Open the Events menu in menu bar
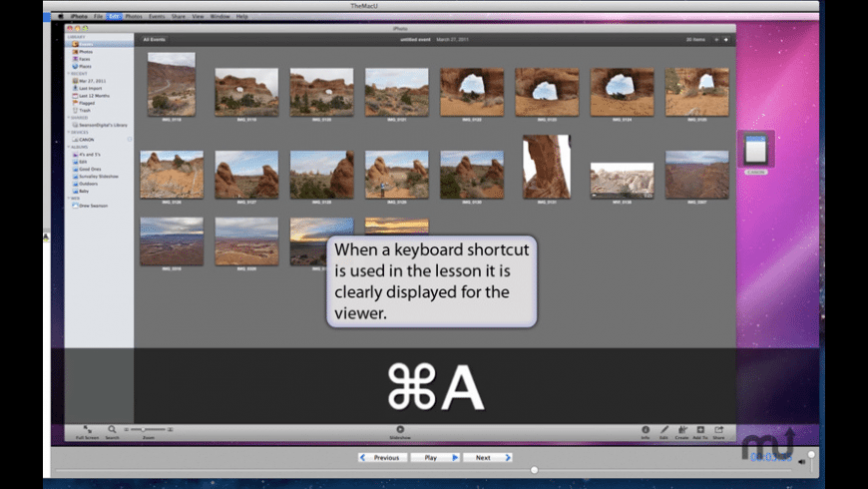 coord(157,17)
